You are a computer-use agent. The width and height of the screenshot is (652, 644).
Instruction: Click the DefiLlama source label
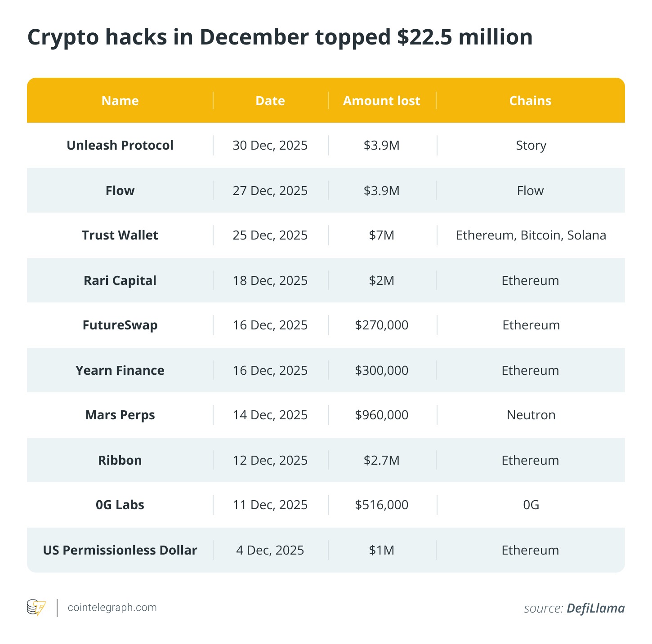coord(595,608)
